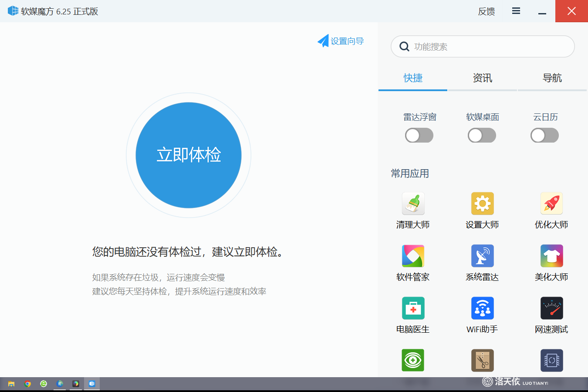
Task: Enable 软媒桌面 switch
Action: [482, 135]
